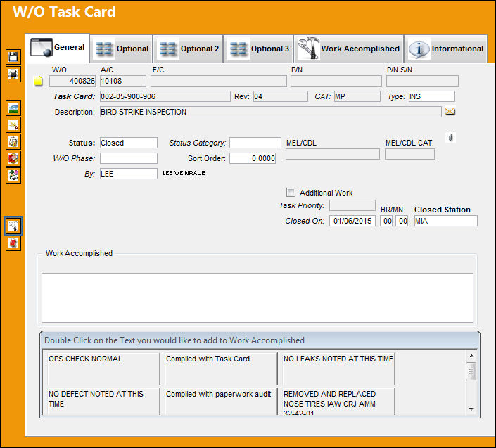Click the landscape picture icon in the sidebar

[13, 108]
